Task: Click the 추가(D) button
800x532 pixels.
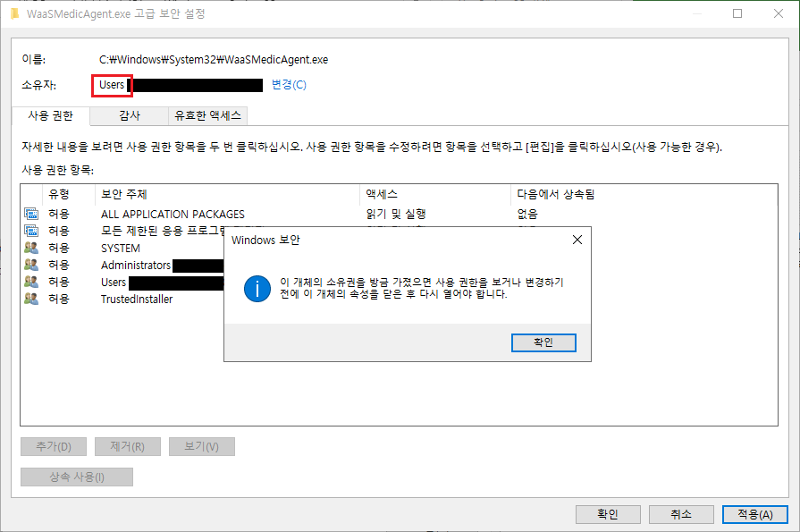Action: (x=54, y=447)
